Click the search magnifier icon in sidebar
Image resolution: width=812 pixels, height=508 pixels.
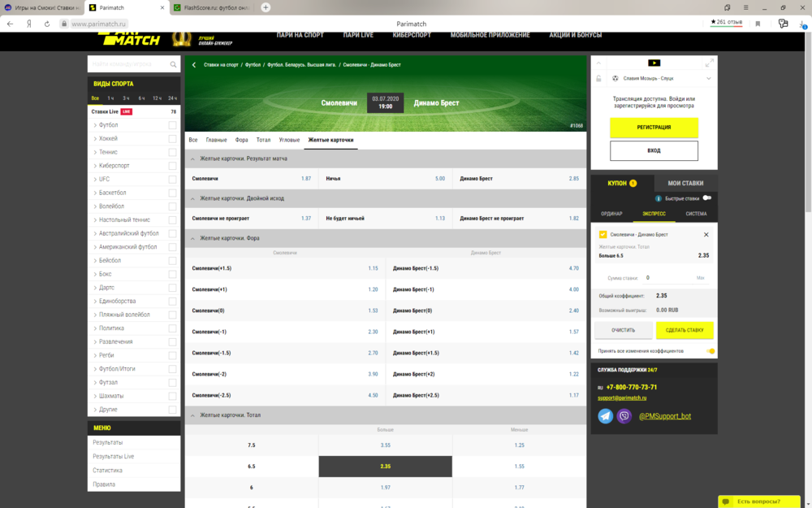pos(173,64)
